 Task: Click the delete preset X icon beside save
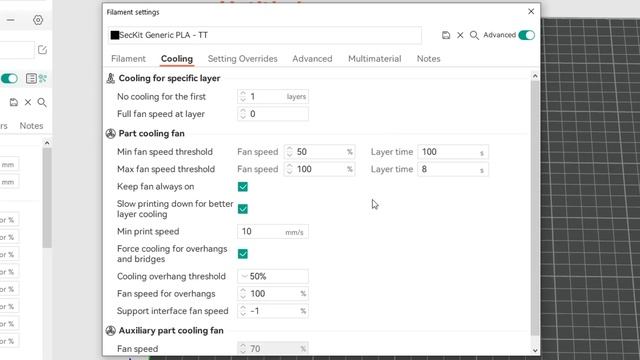[x=460, y=35]
